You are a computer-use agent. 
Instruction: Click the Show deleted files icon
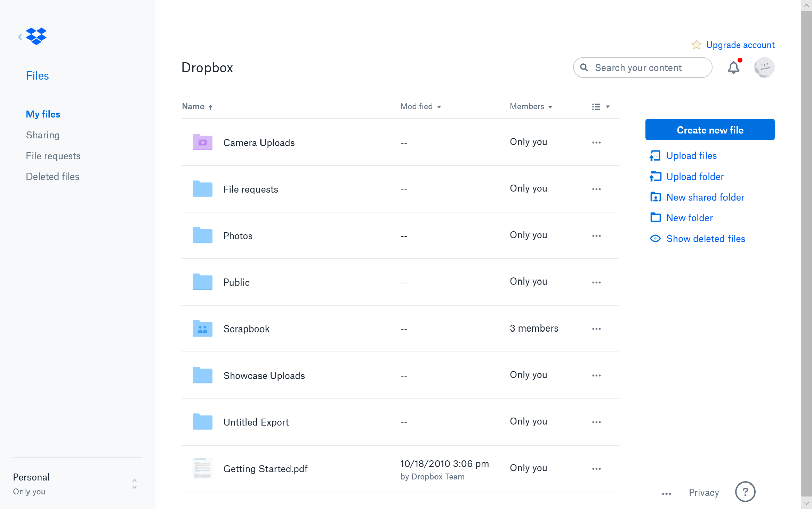[655, 239]
